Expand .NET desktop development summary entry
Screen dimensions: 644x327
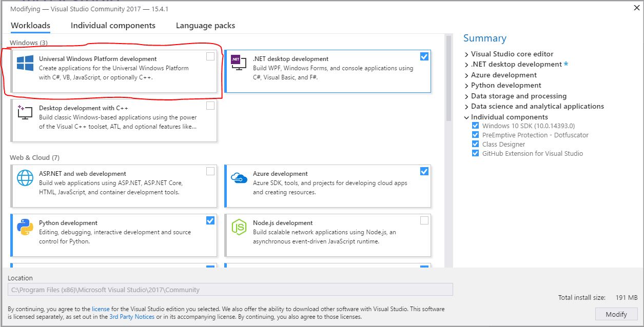(x=466, y=65)
